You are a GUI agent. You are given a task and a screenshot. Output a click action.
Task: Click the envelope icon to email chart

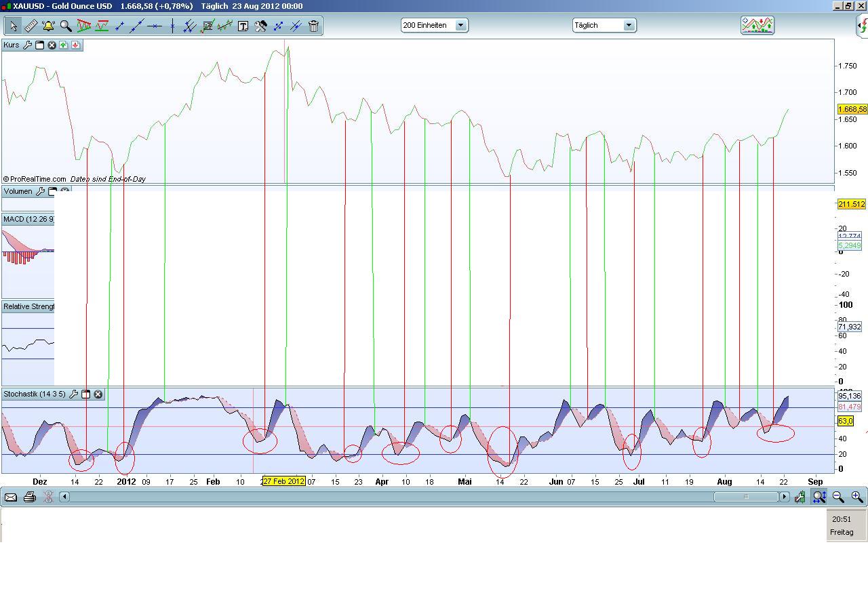tap(11, 497)
